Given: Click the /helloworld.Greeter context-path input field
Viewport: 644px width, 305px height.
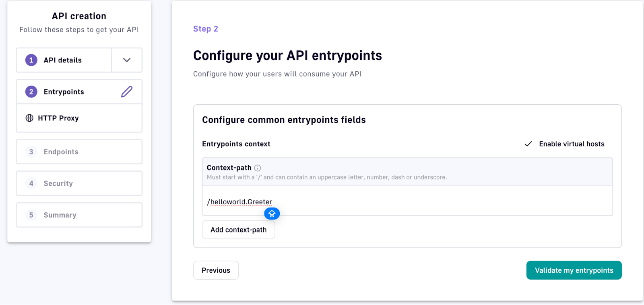Looking at the screenshot, I should point(407,201).
